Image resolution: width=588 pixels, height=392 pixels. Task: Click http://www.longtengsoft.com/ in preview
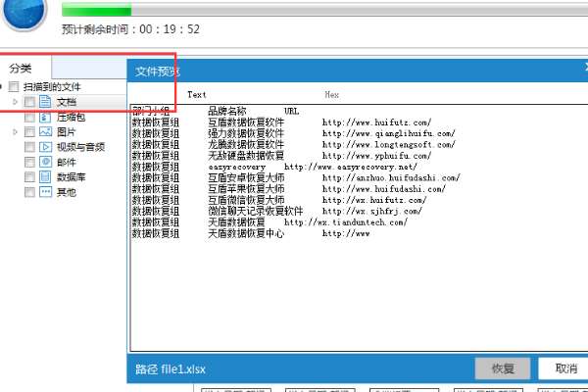(389, 144)
